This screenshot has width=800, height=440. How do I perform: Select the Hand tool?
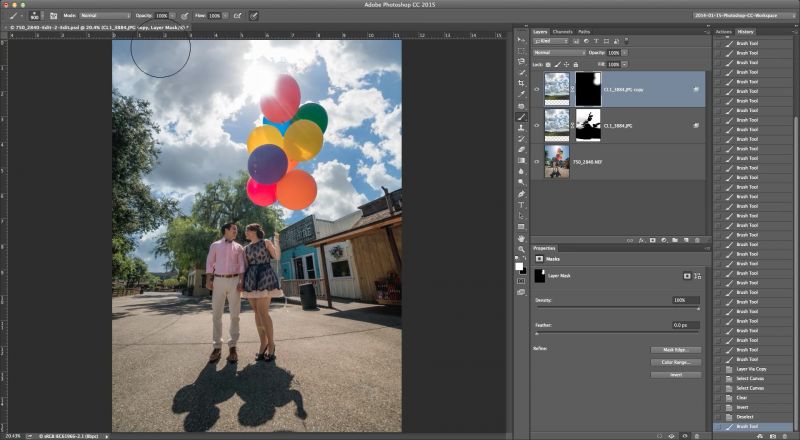(x=521, y=237)
